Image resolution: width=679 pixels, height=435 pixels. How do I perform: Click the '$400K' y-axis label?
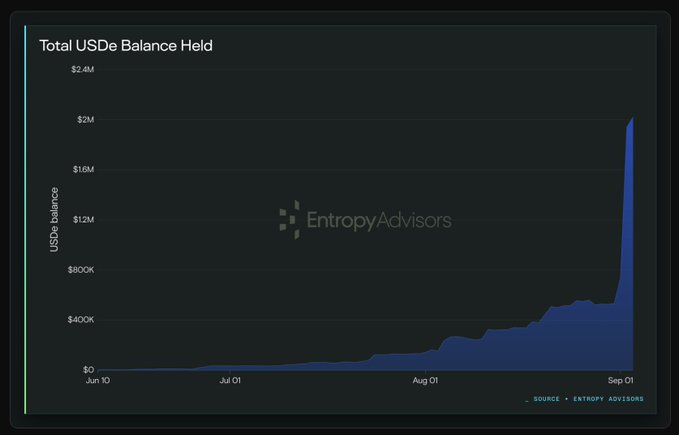81,320
